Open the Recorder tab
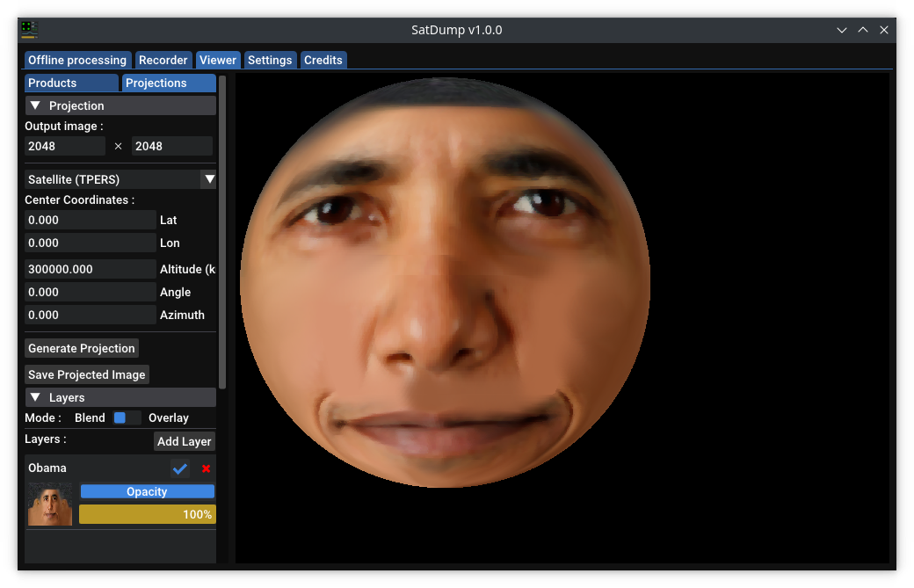 coord(163,60)
